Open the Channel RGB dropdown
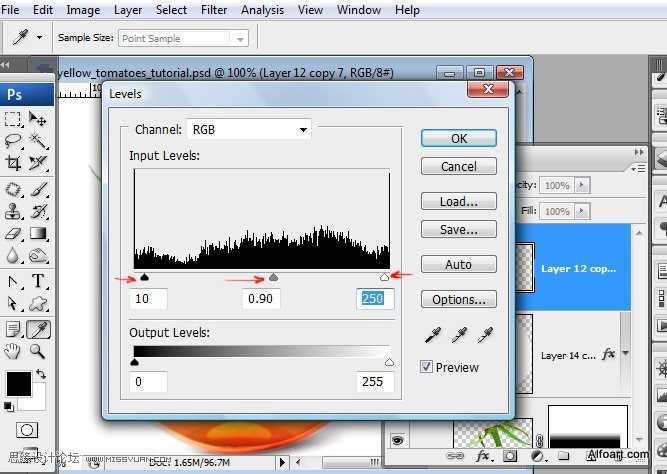Screen dimensions: 667x474 pyautogui.click(x=249, y=129)
